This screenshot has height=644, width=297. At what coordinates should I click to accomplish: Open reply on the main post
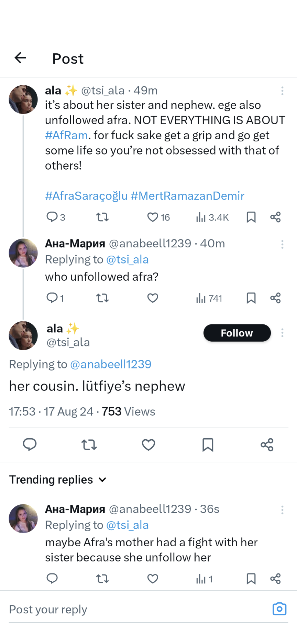30,445
